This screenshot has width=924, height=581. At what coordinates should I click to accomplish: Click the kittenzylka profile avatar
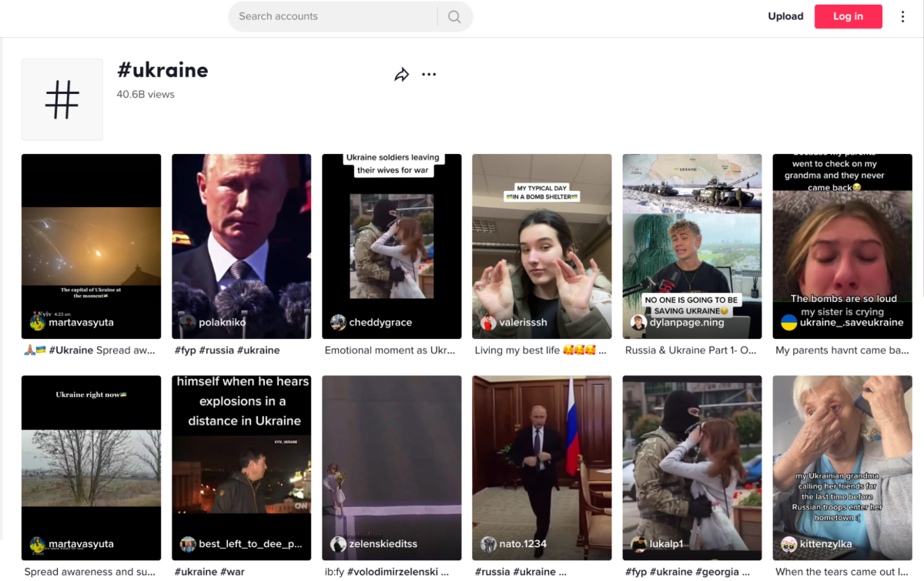(788, 544)
